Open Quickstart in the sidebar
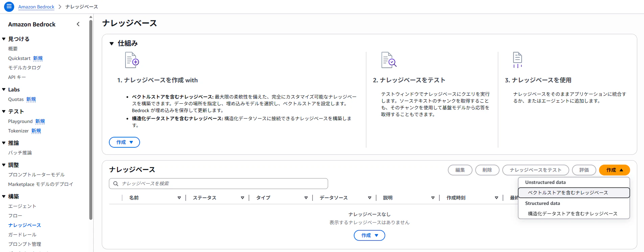 tap(19, 58)
